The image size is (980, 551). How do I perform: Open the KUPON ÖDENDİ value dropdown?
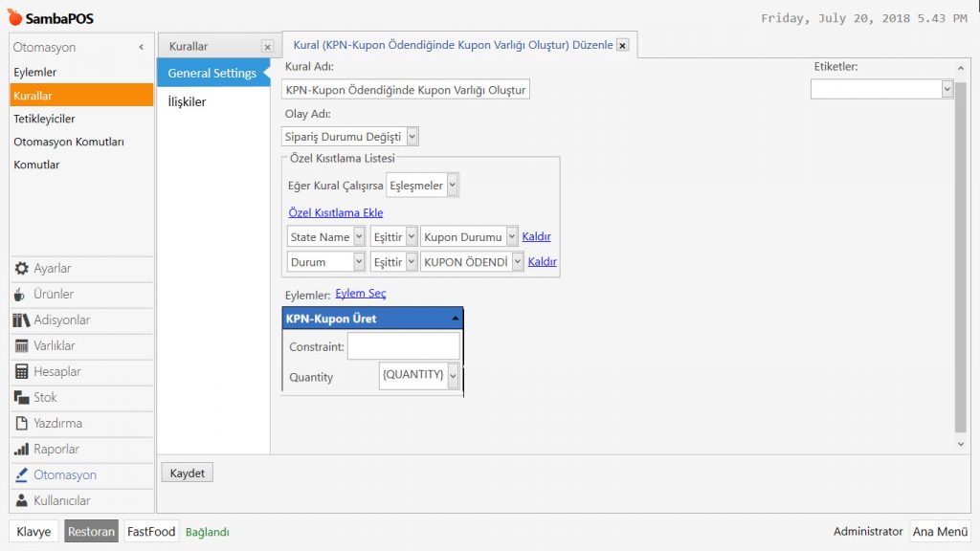(x=518, y=261)
